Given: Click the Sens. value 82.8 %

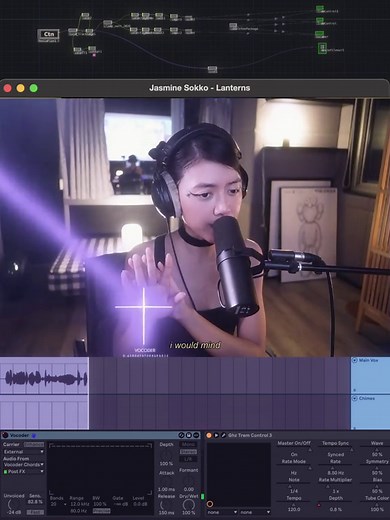Looking at the screenshot, I should (x=35, y=502).
